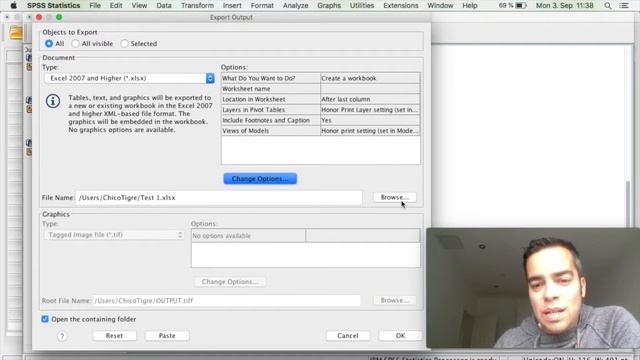Open the Format menu
This screenshot has width=640, height=360.
pyautogui.click(x=262, y=5)
